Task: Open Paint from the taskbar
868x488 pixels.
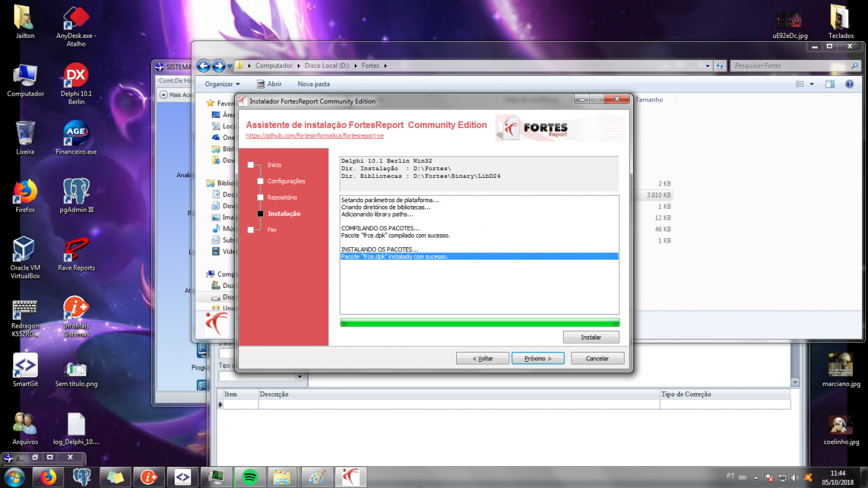Action: pos(316,477)
